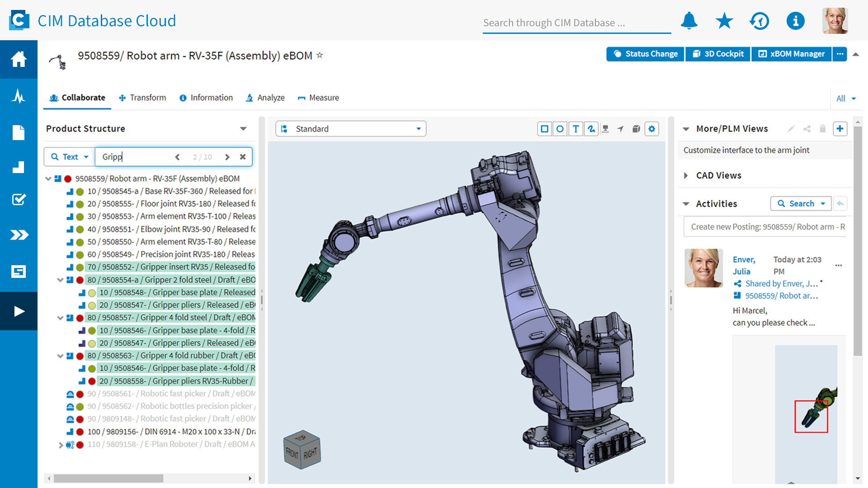The image size is (868, 488).
Task: Click the orientation cube in the 3D viewer
Action: point(302,450)
